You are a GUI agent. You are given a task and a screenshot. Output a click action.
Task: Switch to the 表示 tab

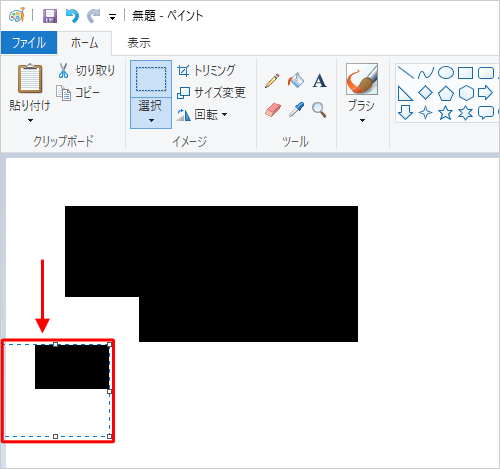click(139, 43)
